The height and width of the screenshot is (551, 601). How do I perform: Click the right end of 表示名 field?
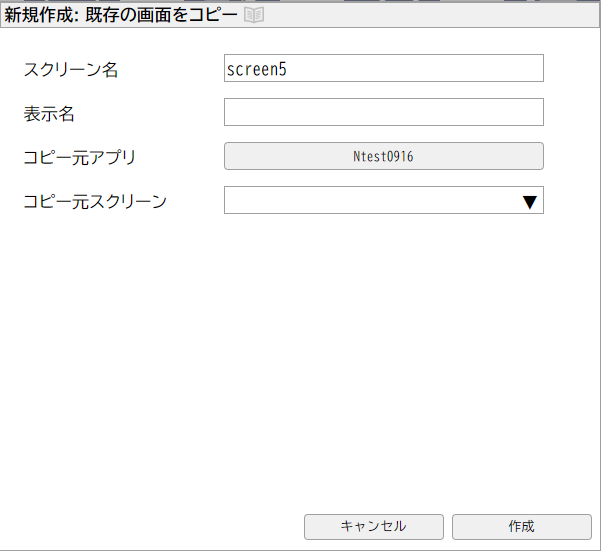pos(530,113)
